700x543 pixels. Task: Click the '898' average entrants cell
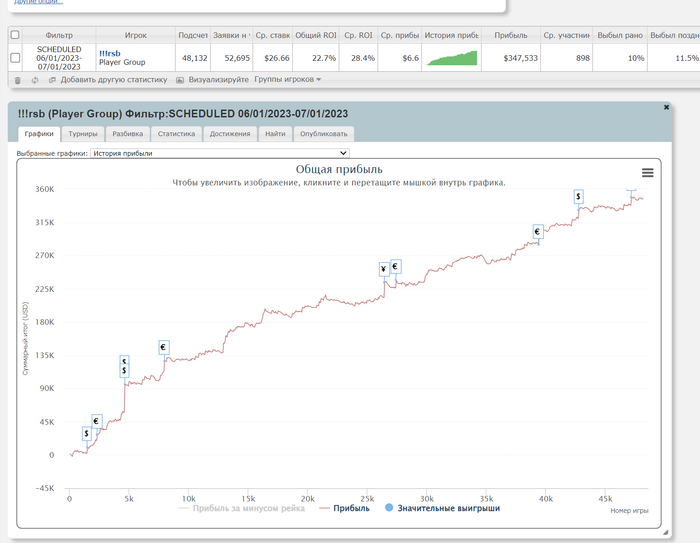click(x=567, y=58)
